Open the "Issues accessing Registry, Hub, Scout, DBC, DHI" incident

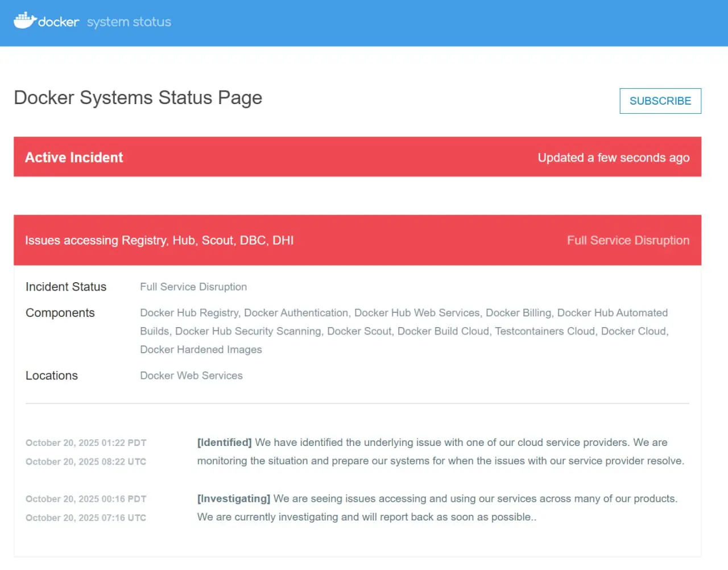click(x=159, y=241)
